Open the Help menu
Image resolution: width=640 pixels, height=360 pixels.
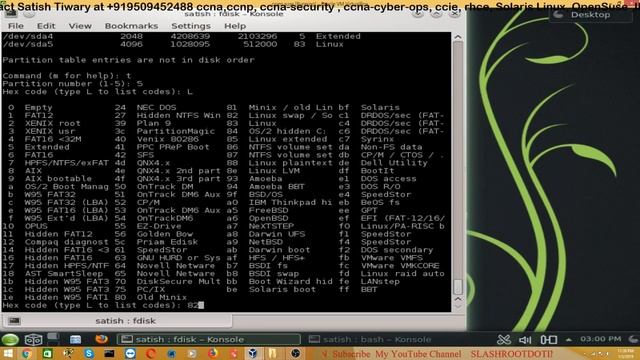point(235,26)
